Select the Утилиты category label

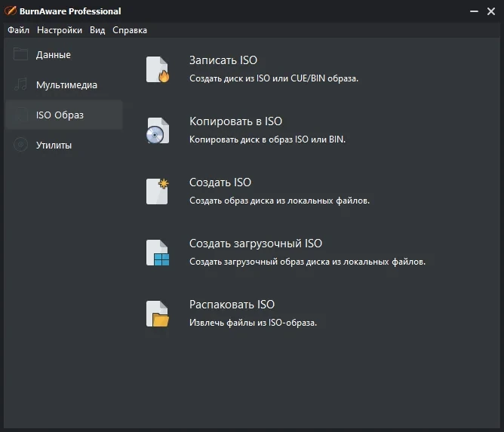click(54, 146)
